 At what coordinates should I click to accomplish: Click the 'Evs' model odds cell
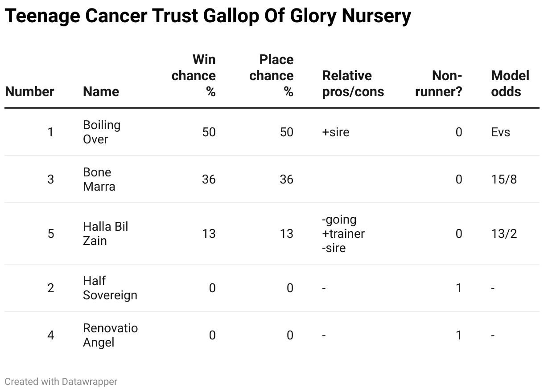coord(500,132)
